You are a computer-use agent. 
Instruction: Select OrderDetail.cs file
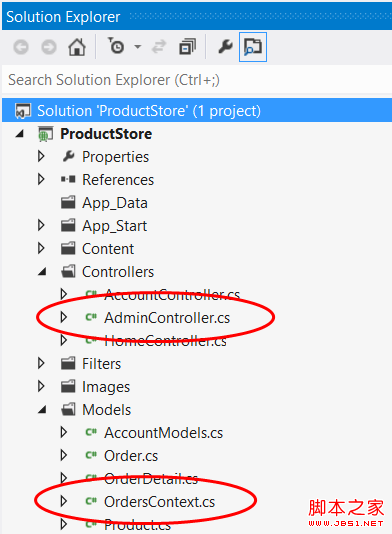[151, 479]
